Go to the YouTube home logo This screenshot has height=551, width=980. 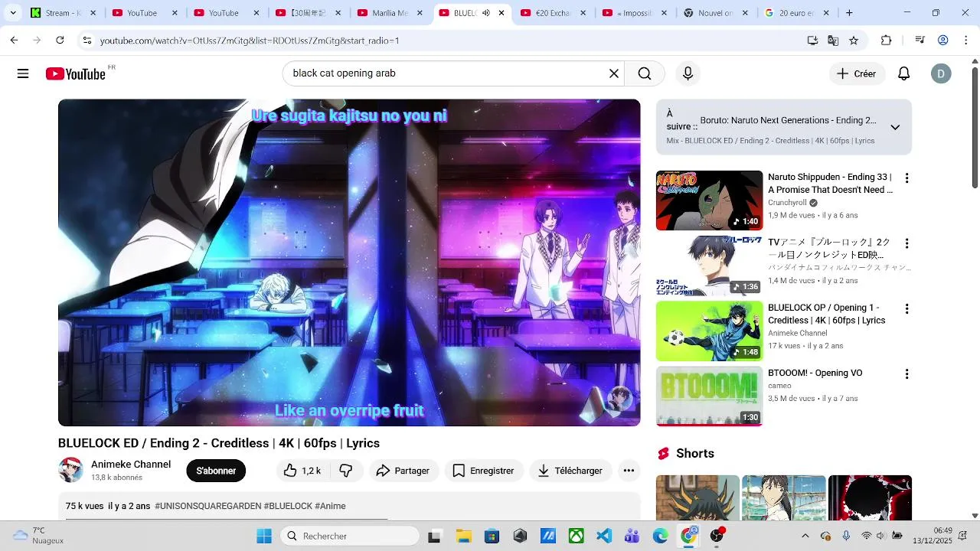(x=75, y=73)
